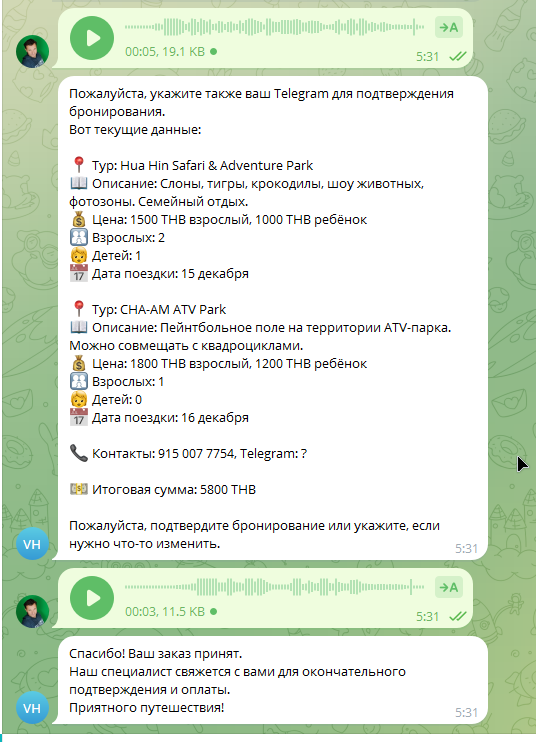Screen dimensions: 536x742
Task: Click read checkmarks on the 00:03 voice message
Action: click(x=458, y=617)
